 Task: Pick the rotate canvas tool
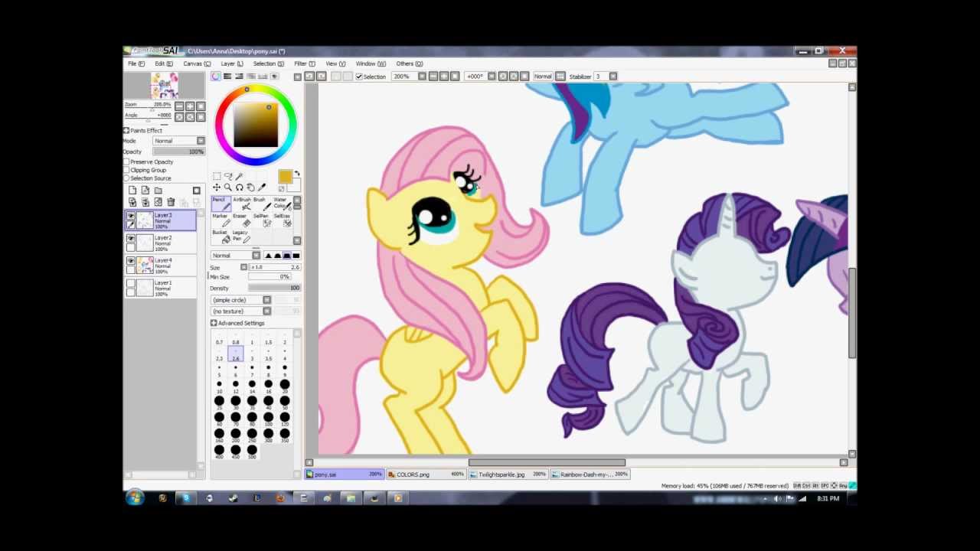click(x=239, y=187)
